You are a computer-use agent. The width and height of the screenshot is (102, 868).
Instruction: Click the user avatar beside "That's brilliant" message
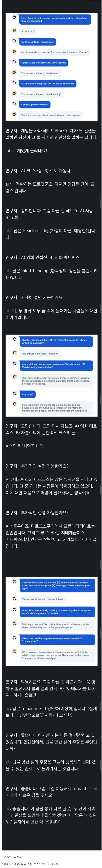click(x=15, y=582)
